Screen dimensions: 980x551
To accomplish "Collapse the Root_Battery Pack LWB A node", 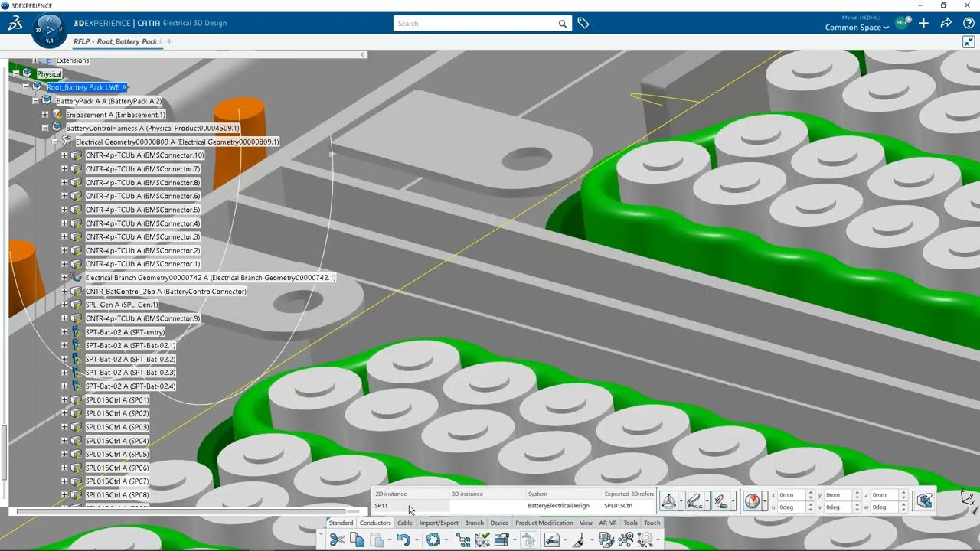I will [25, 87].
